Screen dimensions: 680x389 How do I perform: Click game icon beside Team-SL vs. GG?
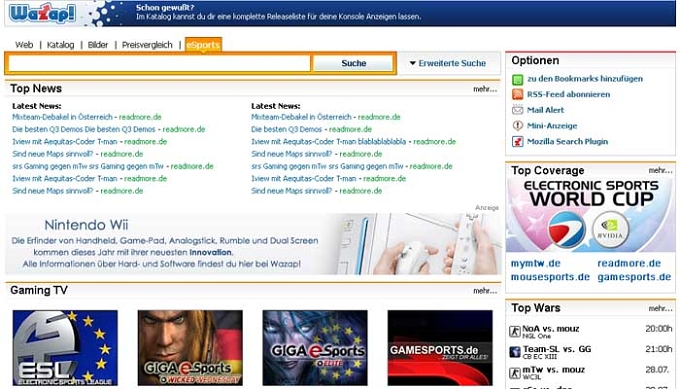[x=515, y=352]
